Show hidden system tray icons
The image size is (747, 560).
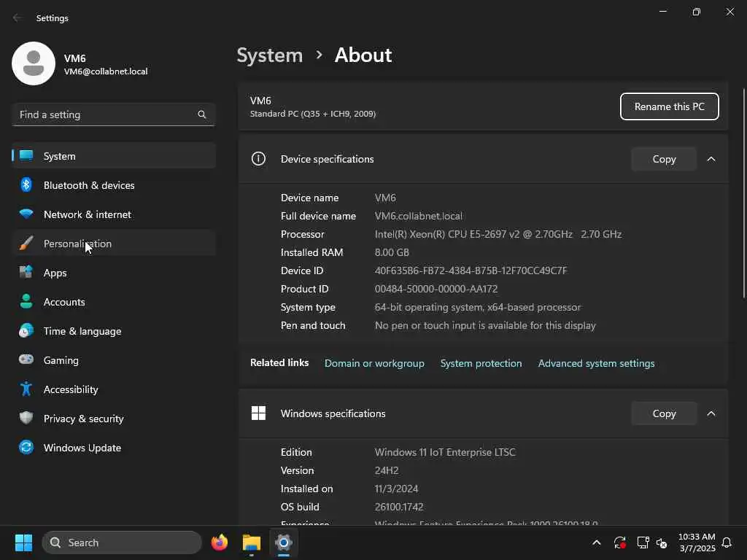point(597,542)
